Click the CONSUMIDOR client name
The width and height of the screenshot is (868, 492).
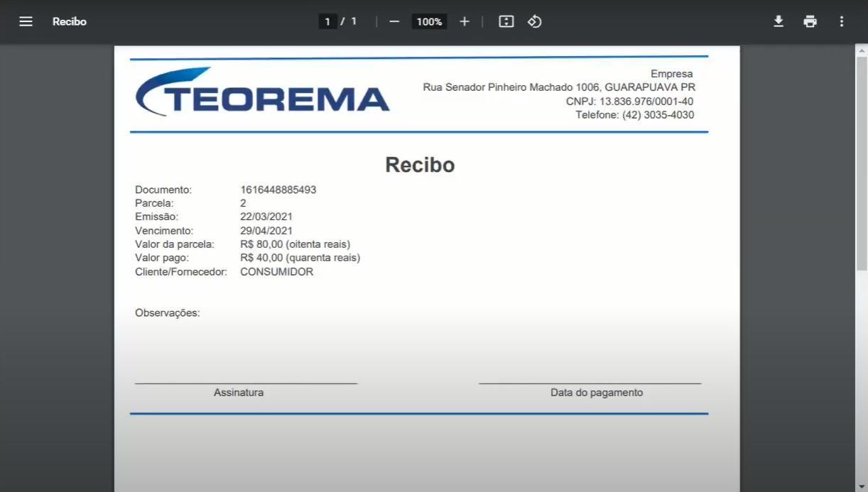276,272
